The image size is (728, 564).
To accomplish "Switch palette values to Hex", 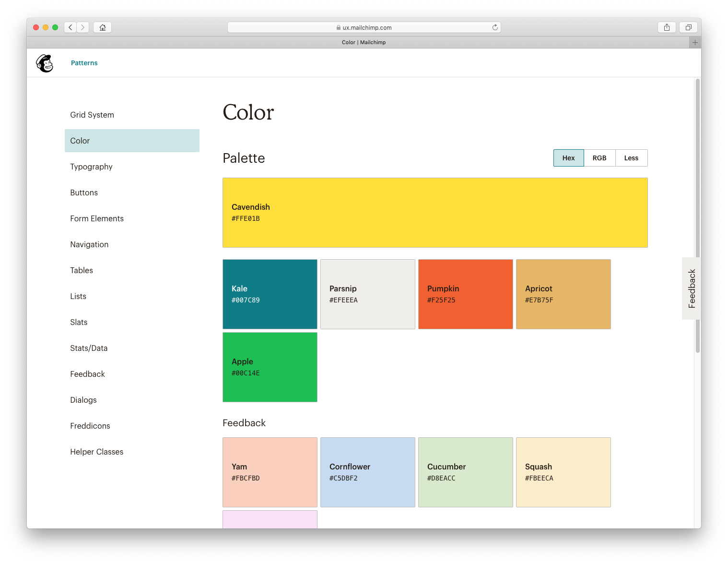I will pyautogui.click(x=569, y=158).
